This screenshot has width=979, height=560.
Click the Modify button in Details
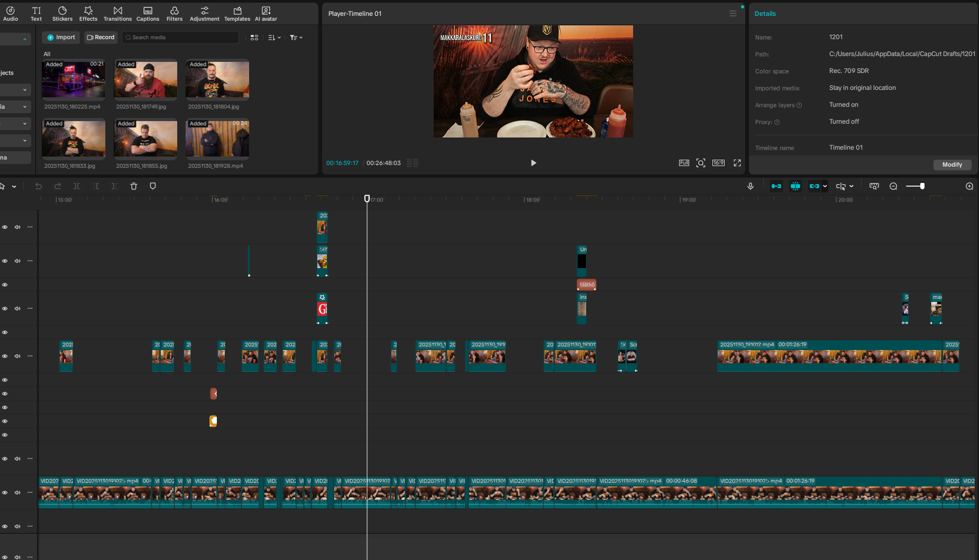pyautogui.click(x=951, y=164)
